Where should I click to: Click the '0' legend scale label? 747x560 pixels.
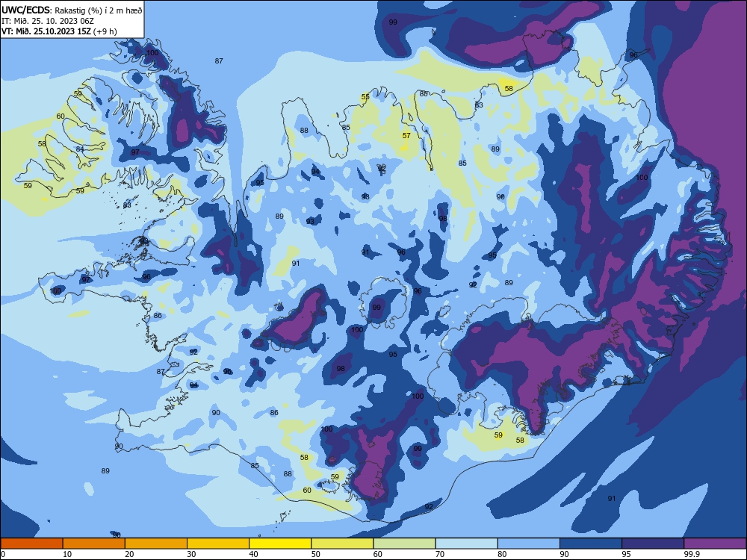click(3, 554)
